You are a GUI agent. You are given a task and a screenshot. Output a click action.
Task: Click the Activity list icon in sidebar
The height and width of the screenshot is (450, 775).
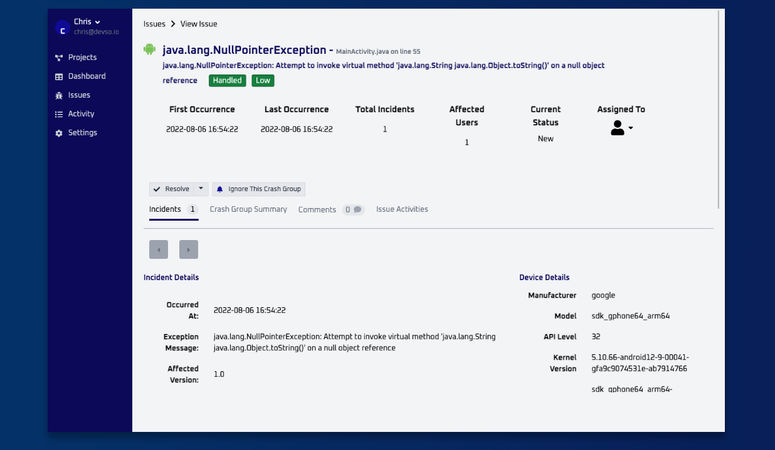coord(59,114)
